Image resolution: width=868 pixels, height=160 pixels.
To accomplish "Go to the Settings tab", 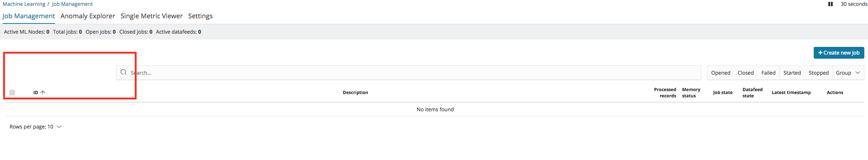I will pyautogui.click(x=200, y=16).
